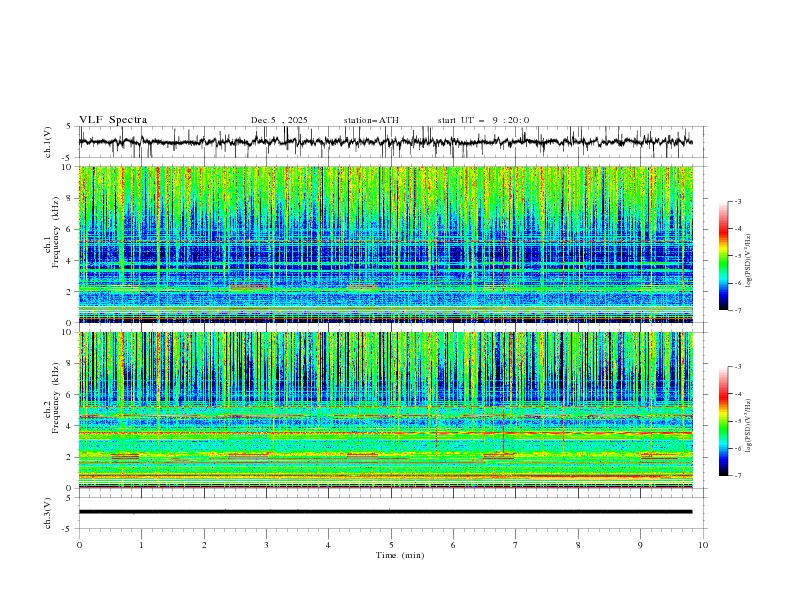Image resolution: width=792 pixels, height=612 pixels.
Task: Click the "ch.3(V)" axis label
Action: point(48,513)
